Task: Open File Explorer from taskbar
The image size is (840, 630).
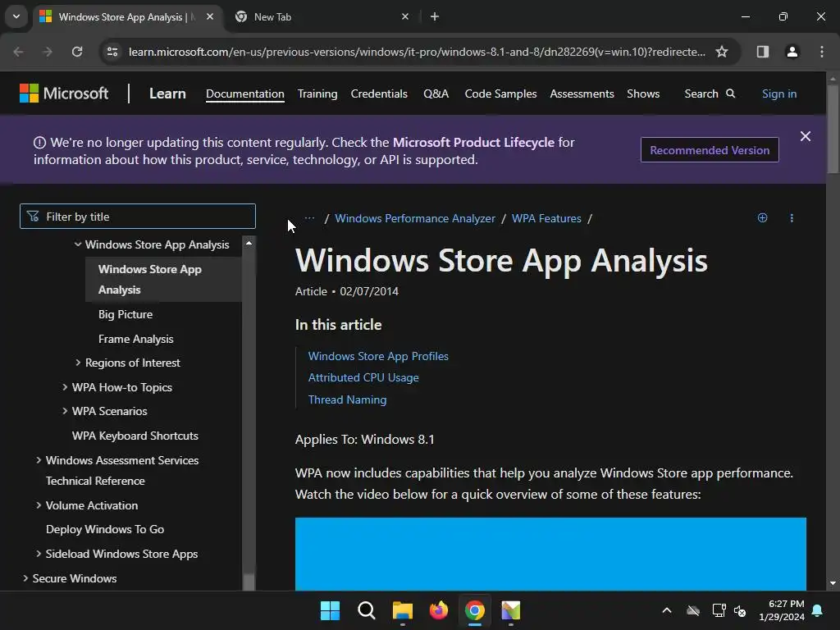Action: point(402,610)
